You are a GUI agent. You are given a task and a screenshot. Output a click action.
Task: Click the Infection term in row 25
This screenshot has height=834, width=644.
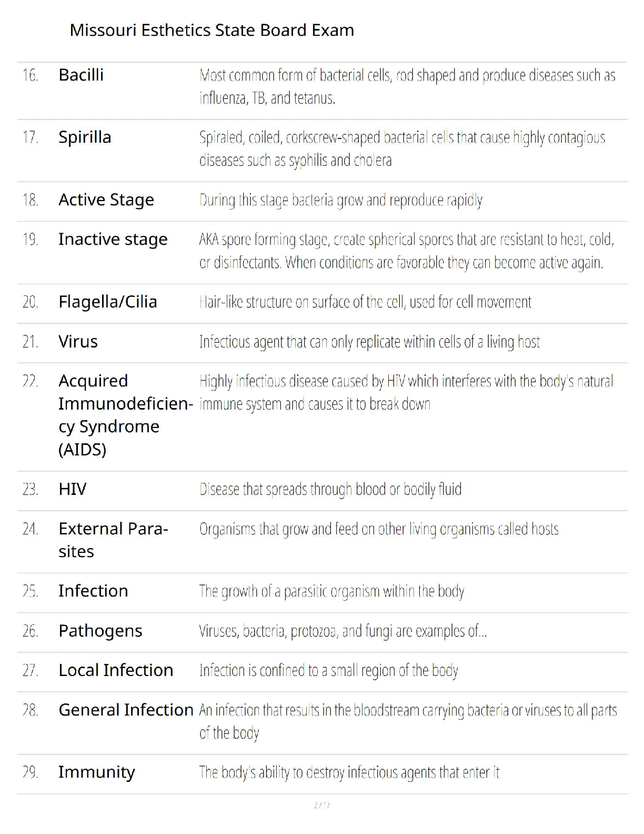93,591
